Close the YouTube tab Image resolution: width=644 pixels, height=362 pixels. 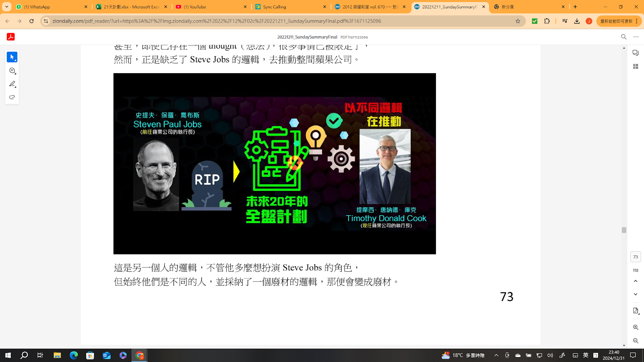tap(245, 7)
